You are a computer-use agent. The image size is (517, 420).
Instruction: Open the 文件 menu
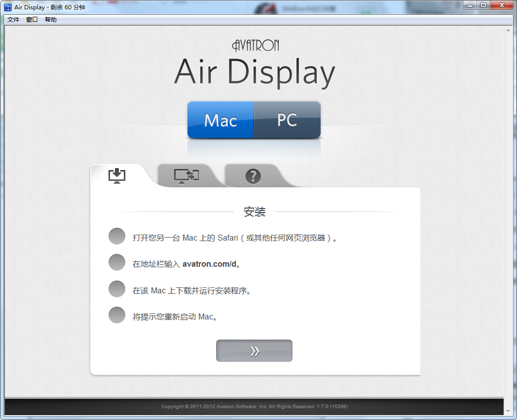coord(13,20)
